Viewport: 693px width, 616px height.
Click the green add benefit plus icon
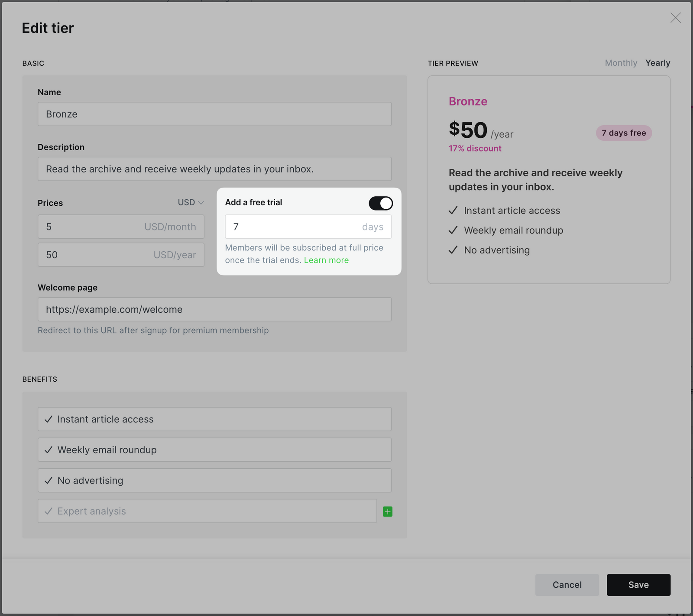click(388, 512)
